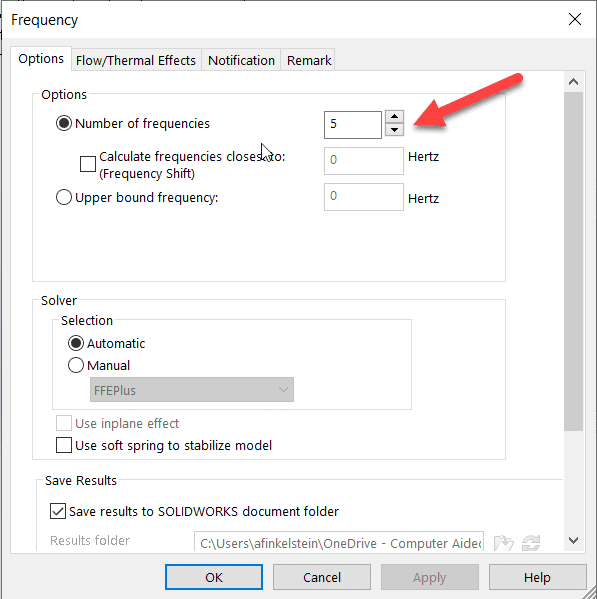Click the Results folder path field
Image resolution: width=597 pixels, height=599 pixels.
(339, 542)
